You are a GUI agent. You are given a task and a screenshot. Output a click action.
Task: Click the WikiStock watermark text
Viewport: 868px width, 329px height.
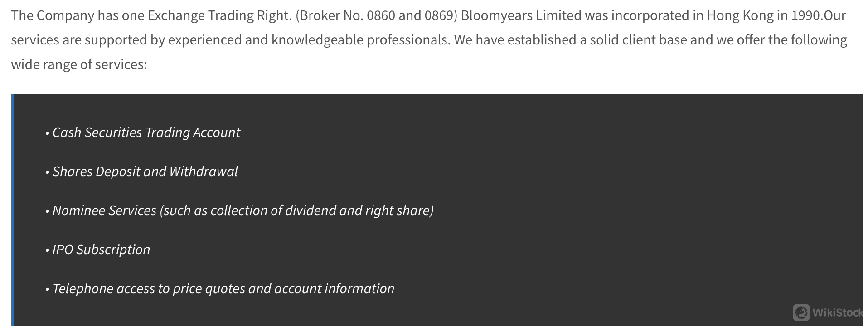(x=838, y=313)
